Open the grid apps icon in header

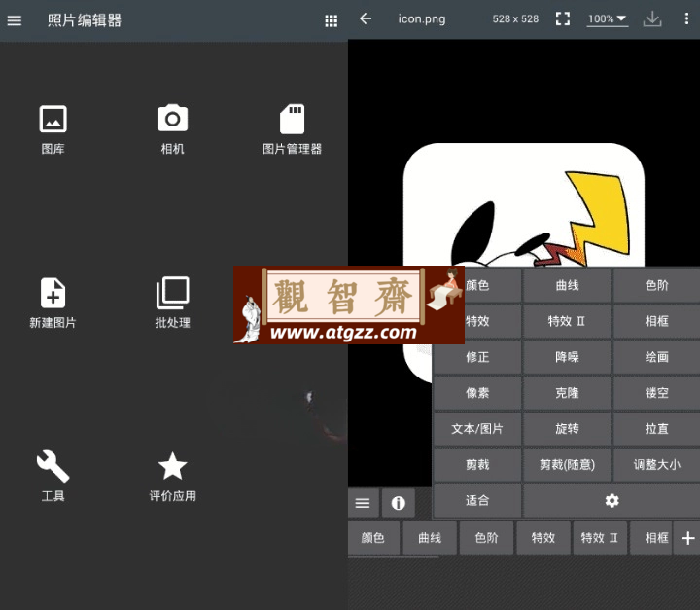point(331,20)
